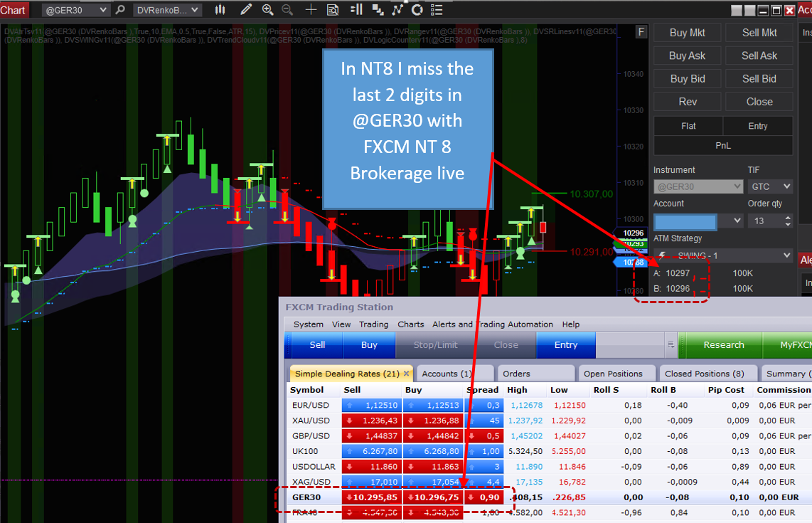Open the TIF GTC dropdown
This screenshot has height=523, width=812.
click(771, 186)
